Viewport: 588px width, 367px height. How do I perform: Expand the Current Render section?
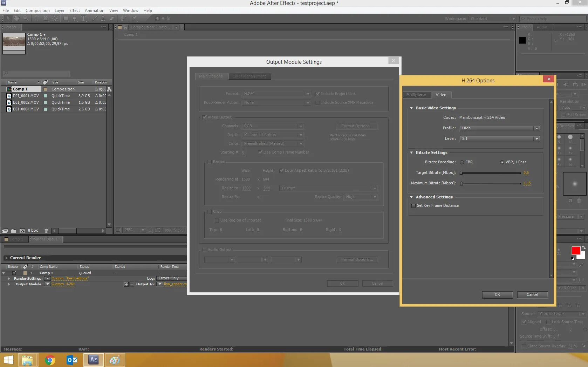coord(6,258)
